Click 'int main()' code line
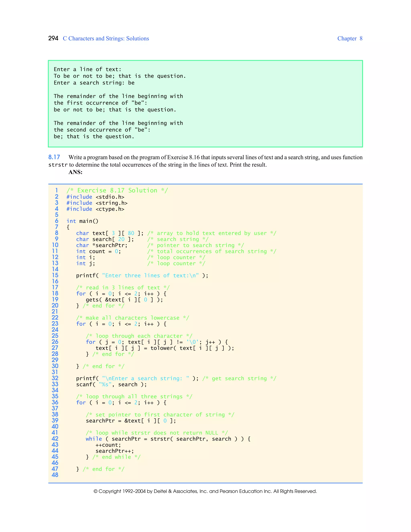Image resolution: width=411 pixels, height=532 pixels. 82,221
